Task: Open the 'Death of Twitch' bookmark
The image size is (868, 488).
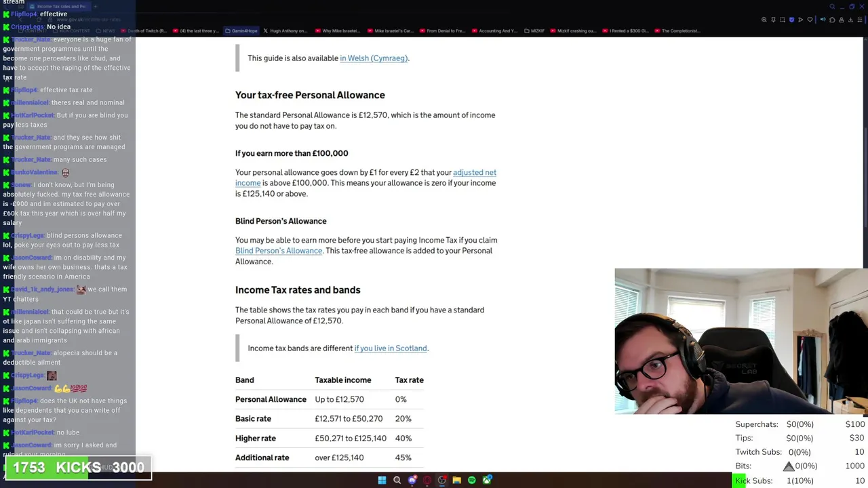Action: (144, 30)
